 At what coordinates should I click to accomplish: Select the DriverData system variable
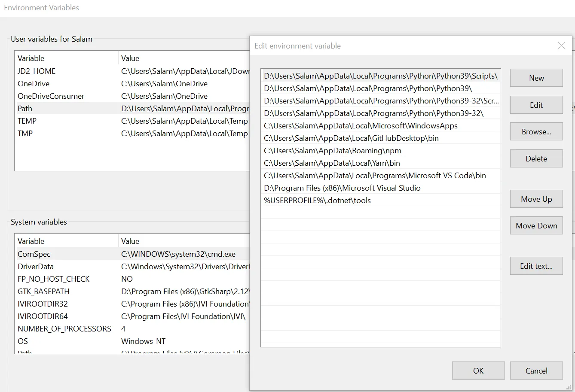132,267
